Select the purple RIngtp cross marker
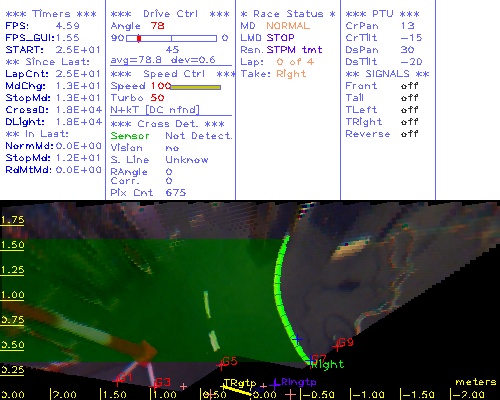The image size is (500, 400). (275, 384)
